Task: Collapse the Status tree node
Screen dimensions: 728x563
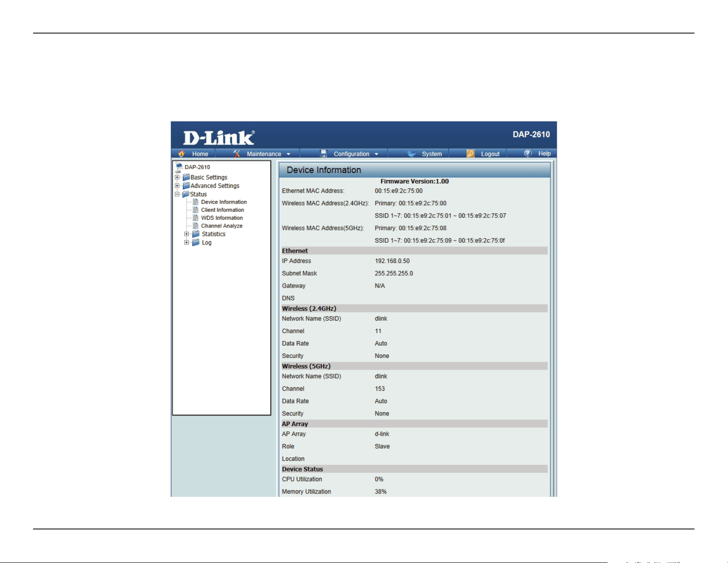Action: click(x=177, y=194)
